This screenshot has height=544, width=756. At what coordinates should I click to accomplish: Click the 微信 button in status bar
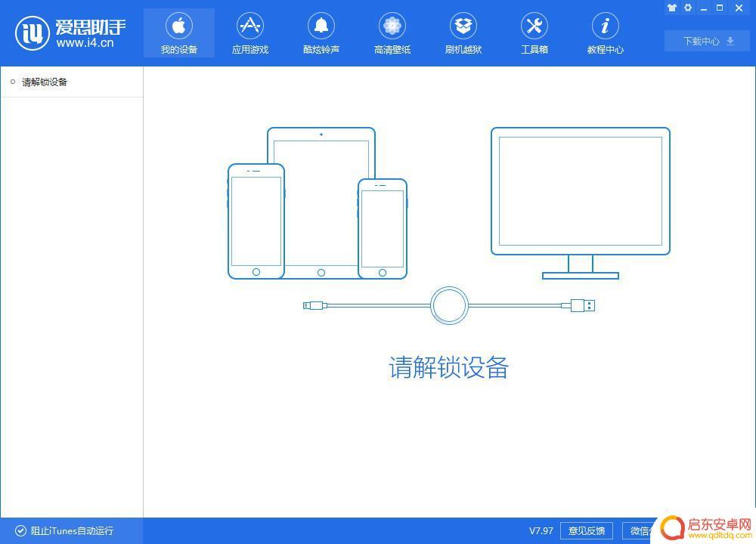tap(640, 530)
